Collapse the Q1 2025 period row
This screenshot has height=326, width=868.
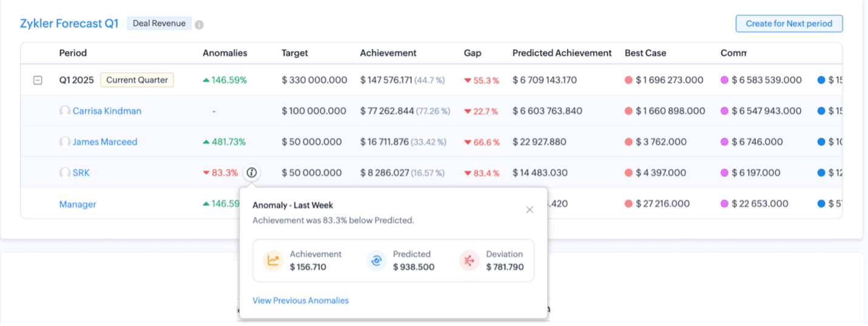point(38,80)
